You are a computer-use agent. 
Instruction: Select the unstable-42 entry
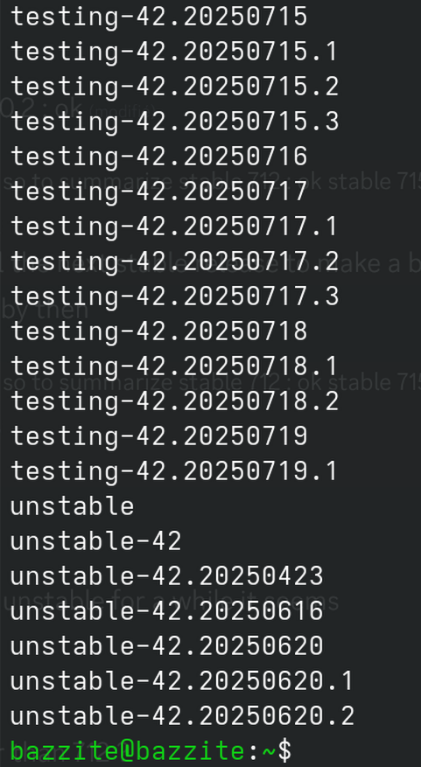pyautogui.click(x=96, y=541)
